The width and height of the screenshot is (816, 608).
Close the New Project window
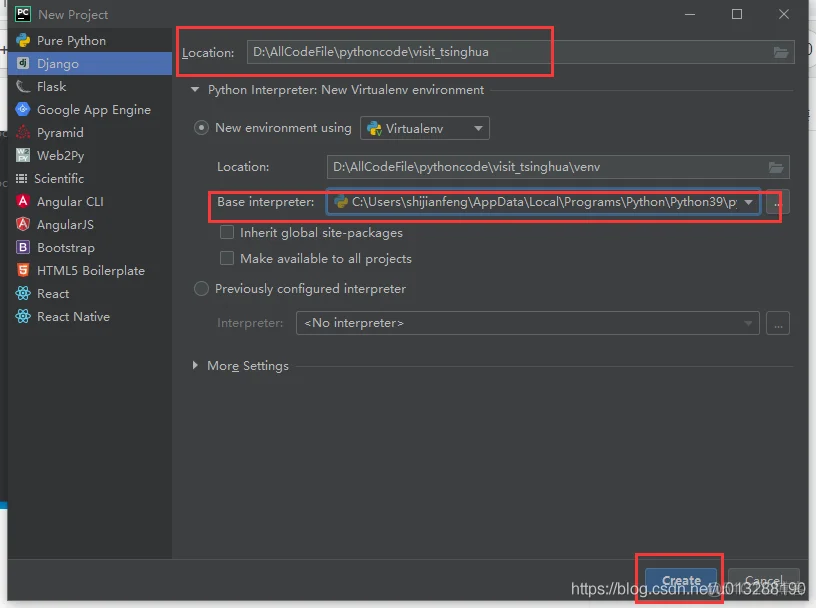pyautogui.click(x=784, y=14)
